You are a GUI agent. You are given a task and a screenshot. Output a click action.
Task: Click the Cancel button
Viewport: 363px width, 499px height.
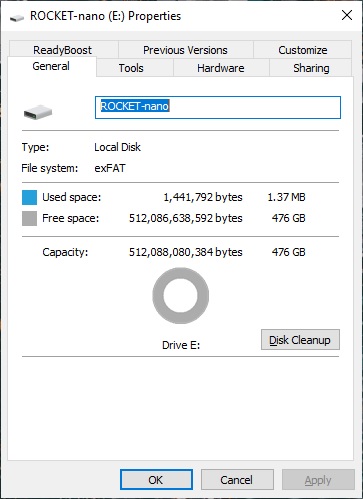coord(237,480)
